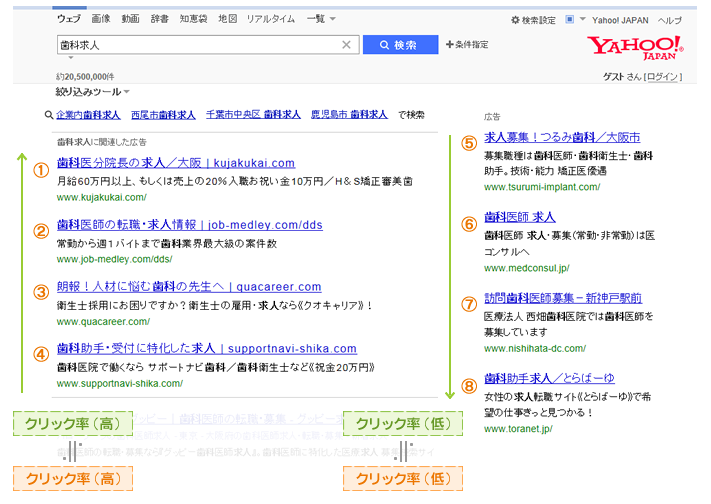This screenshot has width=711, height=504.
Task: Click URL www.supportnavi-shika.com/
Action: 120,383
